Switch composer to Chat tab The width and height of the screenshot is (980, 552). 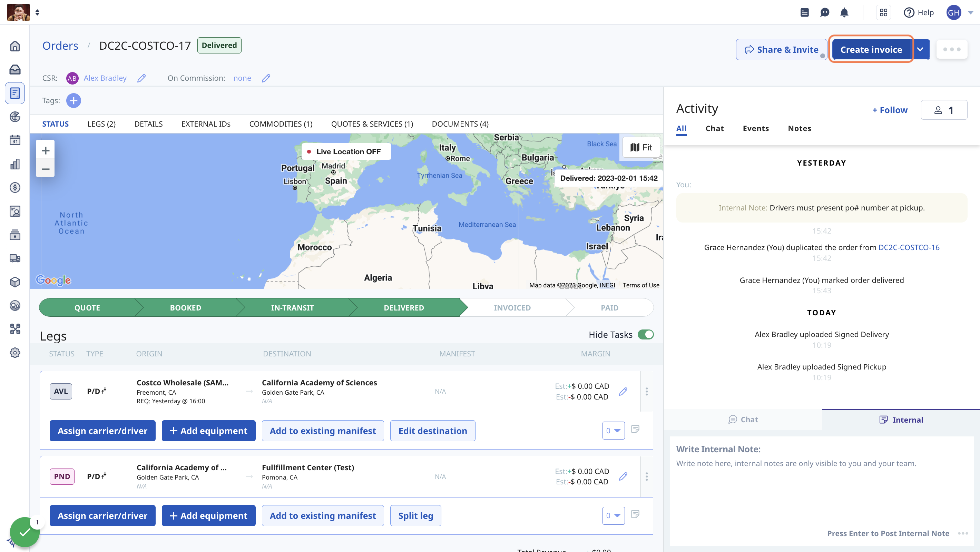[743, 420]
